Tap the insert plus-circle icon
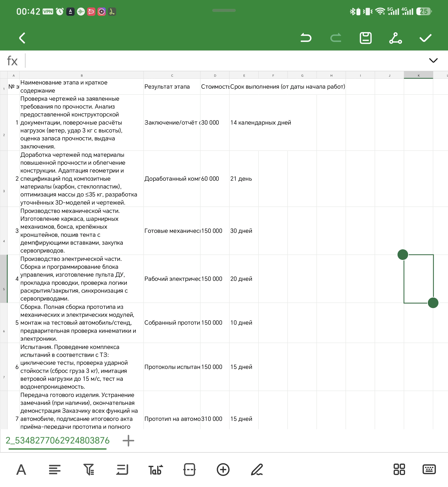 pyautogui.click(x=223, y=470)
